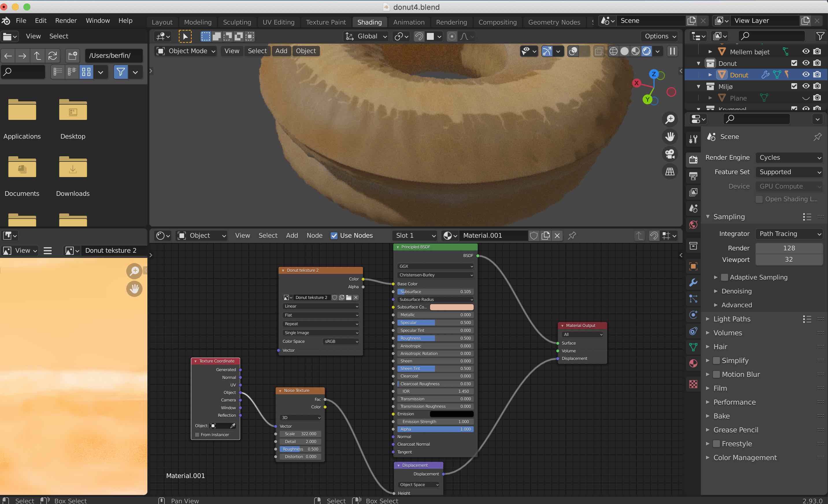Toggle Use Nodes checkbox
828x504 pixels.
[334, 235]
